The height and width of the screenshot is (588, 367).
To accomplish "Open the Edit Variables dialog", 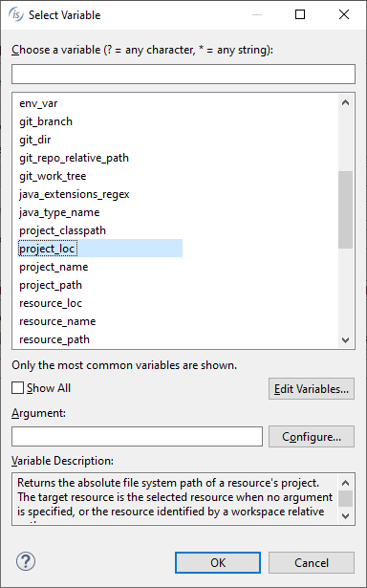I will pyautogui.click(x=312, y=388).
